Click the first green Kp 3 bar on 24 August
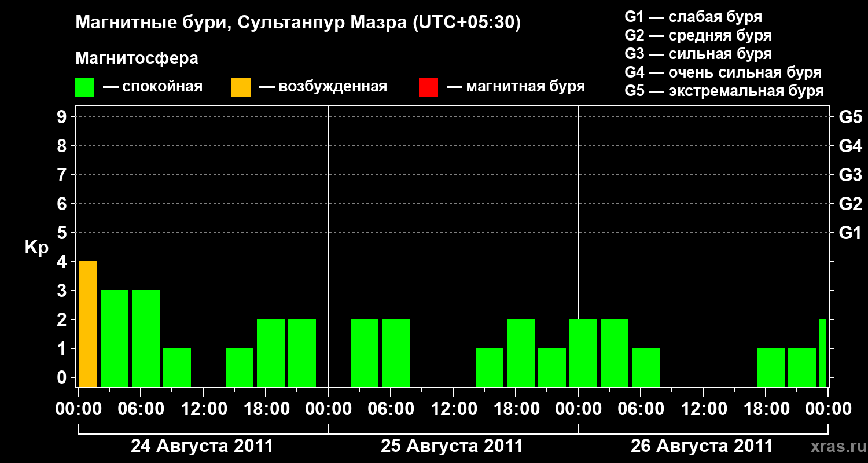Image resolution: width=868 pixels, height=463 pixels. pyautogui.click(x=115, y=339)
